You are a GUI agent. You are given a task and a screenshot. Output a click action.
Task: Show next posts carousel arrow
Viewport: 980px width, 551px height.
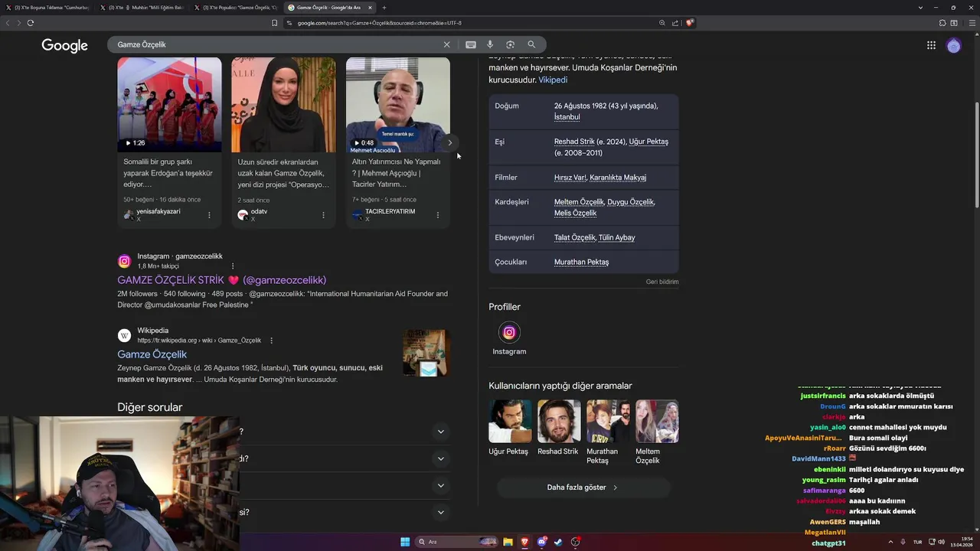pyautogui.click(x=450, y=142)
